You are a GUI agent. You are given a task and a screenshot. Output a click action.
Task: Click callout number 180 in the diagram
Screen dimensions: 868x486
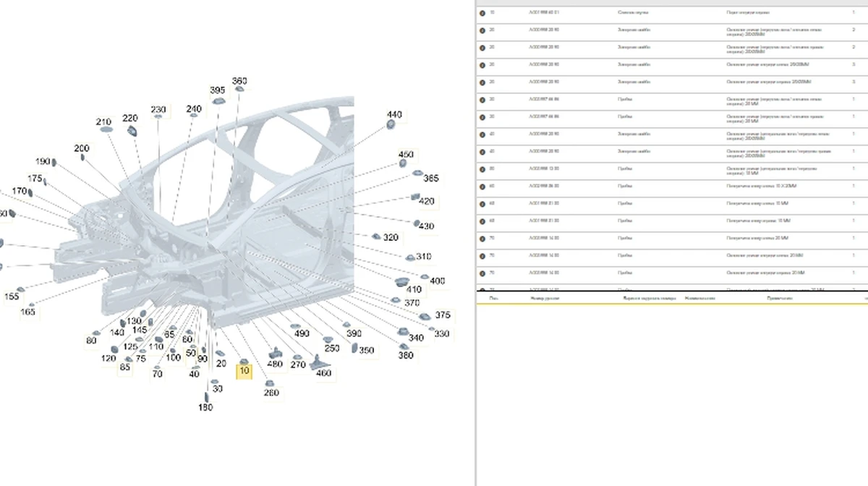[x=205, y=407]
